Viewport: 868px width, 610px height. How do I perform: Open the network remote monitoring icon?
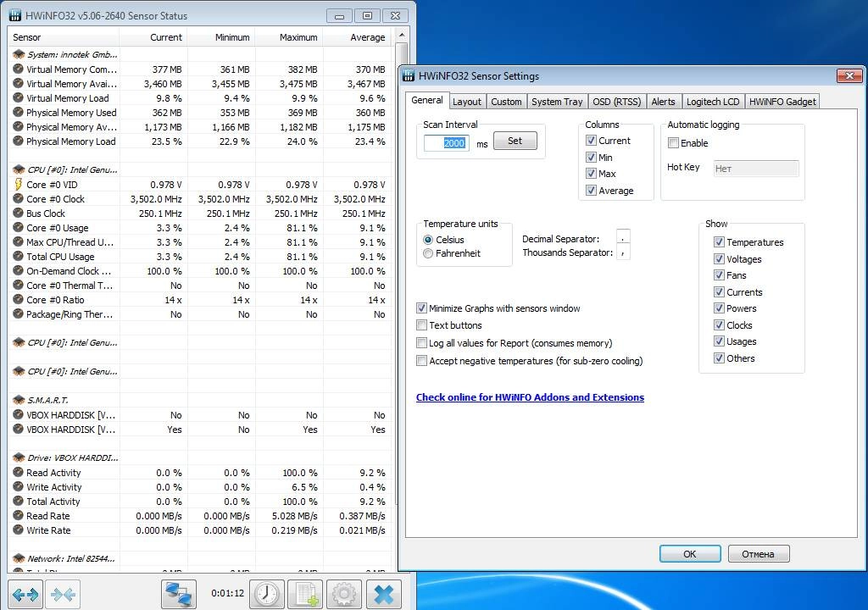pyautogui.click(x=179, y=595)
